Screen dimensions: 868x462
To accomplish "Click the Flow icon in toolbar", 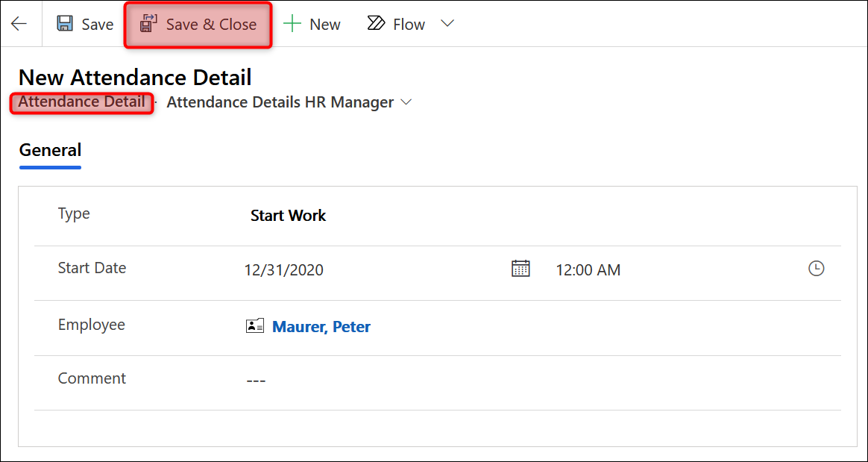I will pyautogui.click(x=376, y=24).
